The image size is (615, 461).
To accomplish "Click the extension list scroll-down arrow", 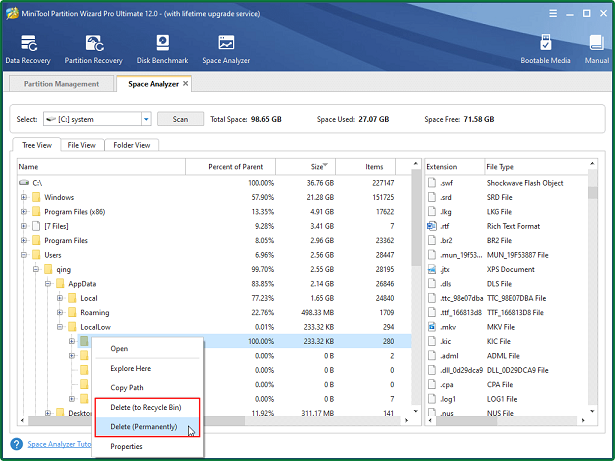I will pyautogui.click(x=592, y=411).
